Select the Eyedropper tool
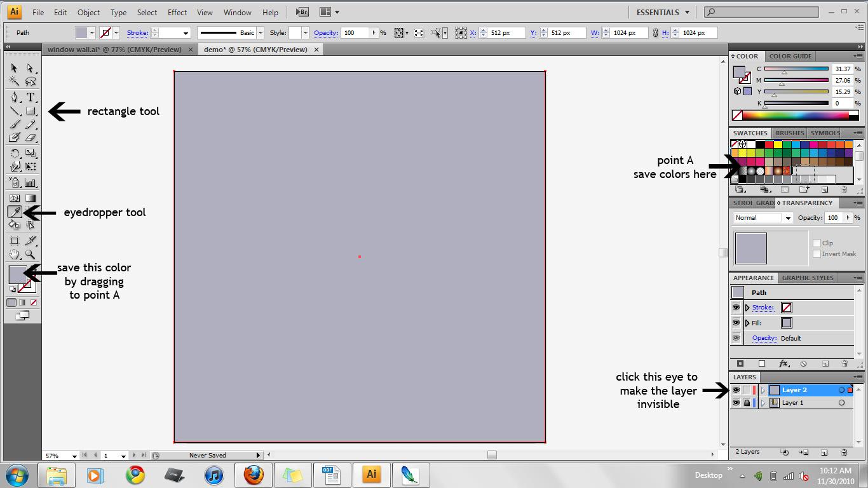This screenshot has height=488, width=868. point(15,212)
